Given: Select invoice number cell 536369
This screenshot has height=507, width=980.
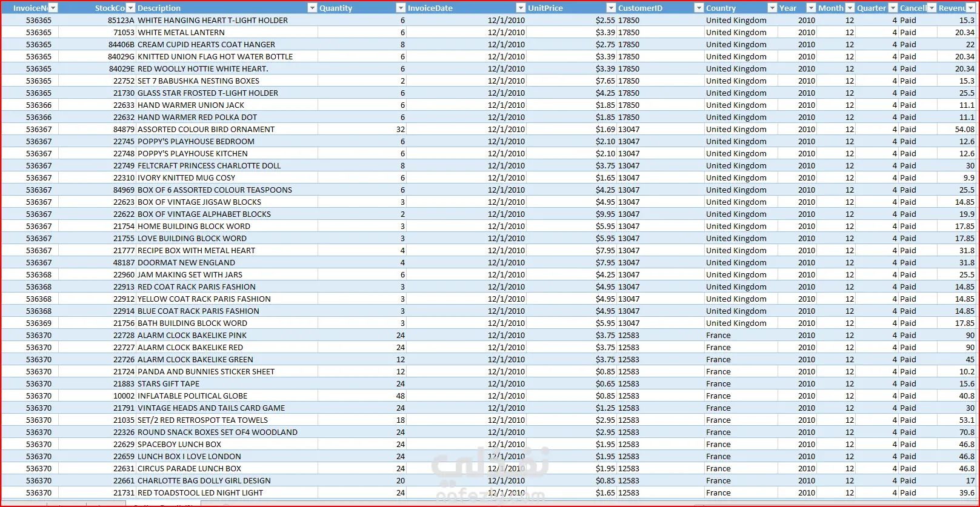Looking at the screenshot, I should 30,323.
